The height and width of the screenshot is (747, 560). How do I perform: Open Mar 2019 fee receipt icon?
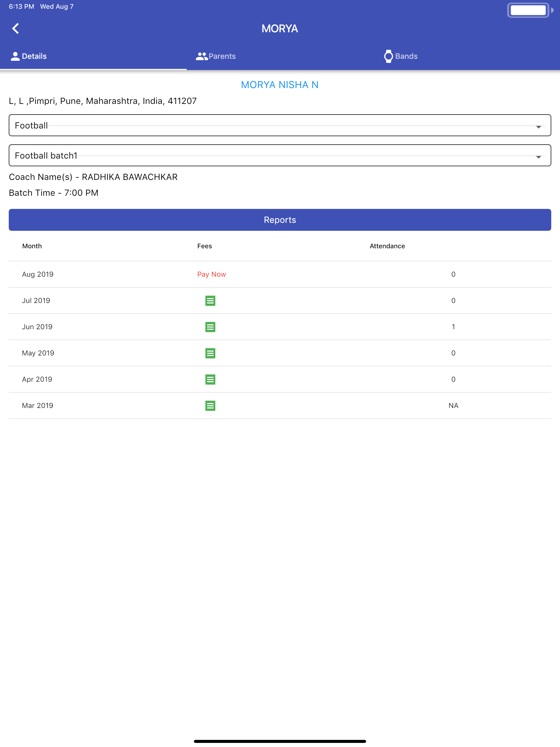(x=210, y=405)
